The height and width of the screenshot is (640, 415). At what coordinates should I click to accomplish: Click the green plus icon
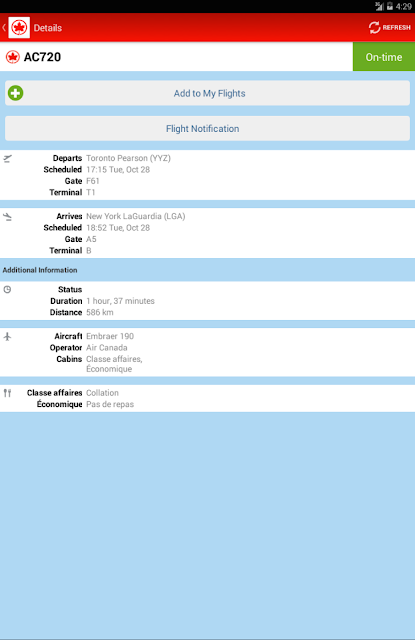coord(16,93)
